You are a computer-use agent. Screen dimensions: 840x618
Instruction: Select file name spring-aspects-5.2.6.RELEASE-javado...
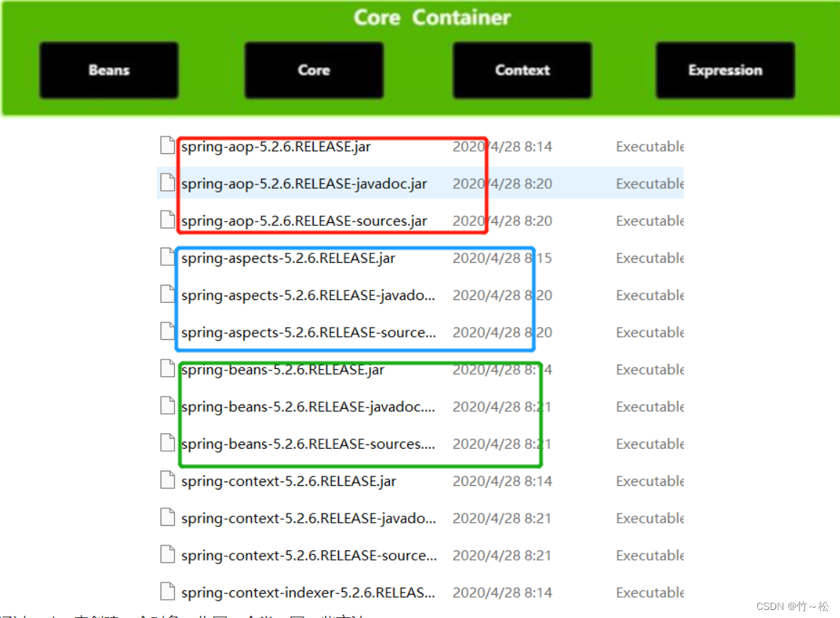tap(308, 296)
